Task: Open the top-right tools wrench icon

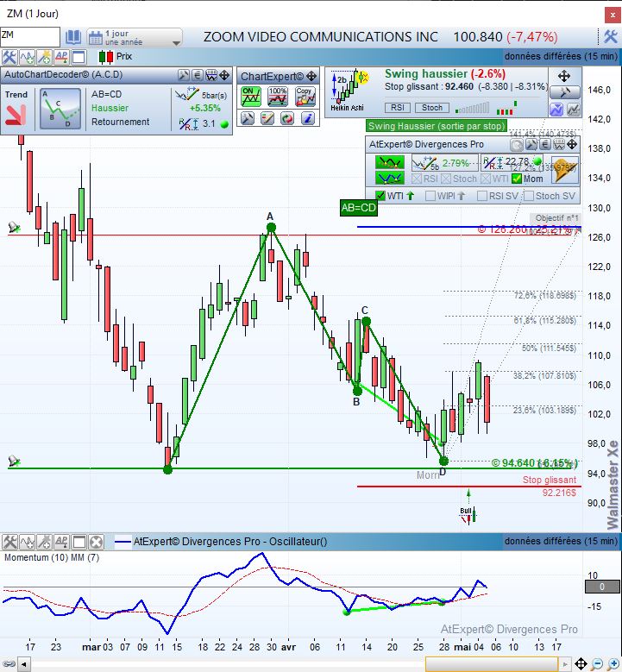Action: tap(611, 37)
